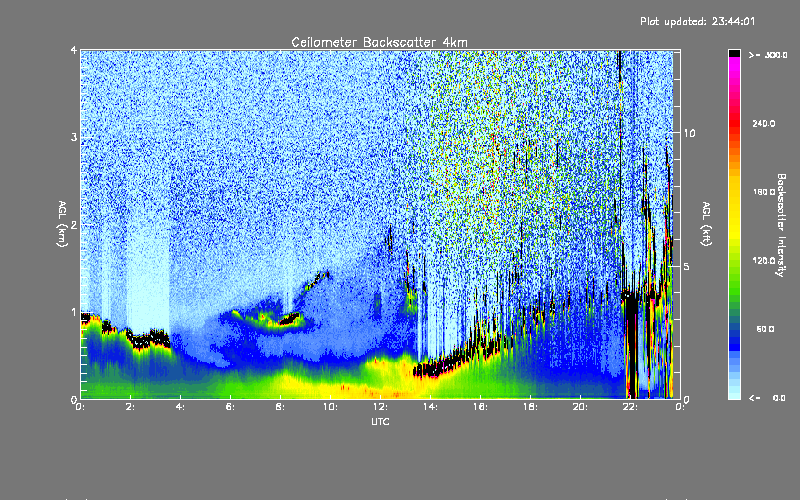Image resolution: width=800 pixels, height=500 pixels.
Task: Click the '240.0' colorbar value
Action: click(764, 123)
